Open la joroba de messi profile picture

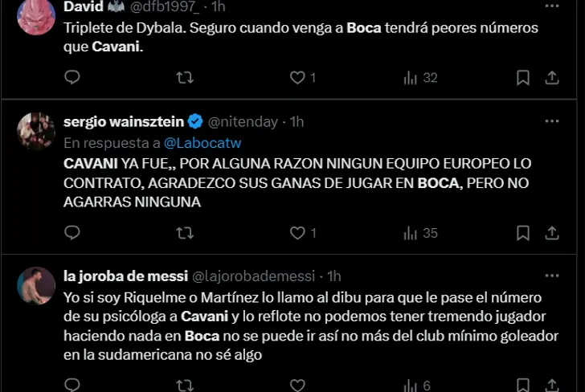[x=36, y=286]
